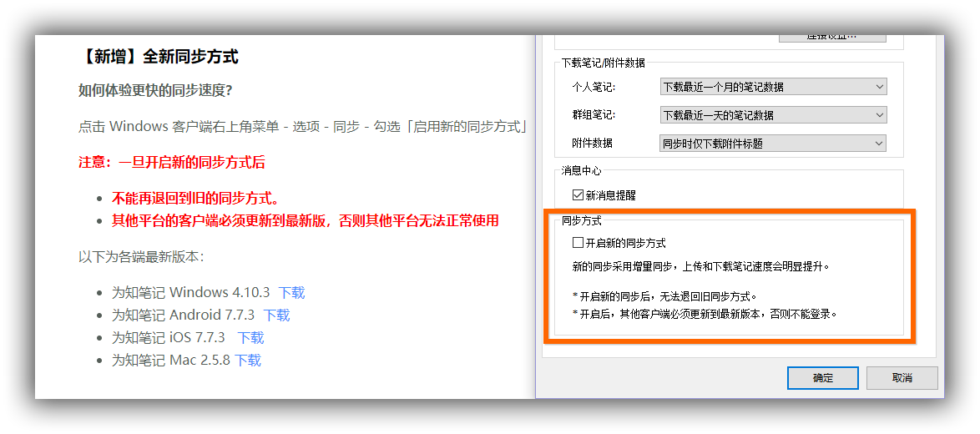Expand the 附件数据 sync option dropdown

(x=772, y=144)
